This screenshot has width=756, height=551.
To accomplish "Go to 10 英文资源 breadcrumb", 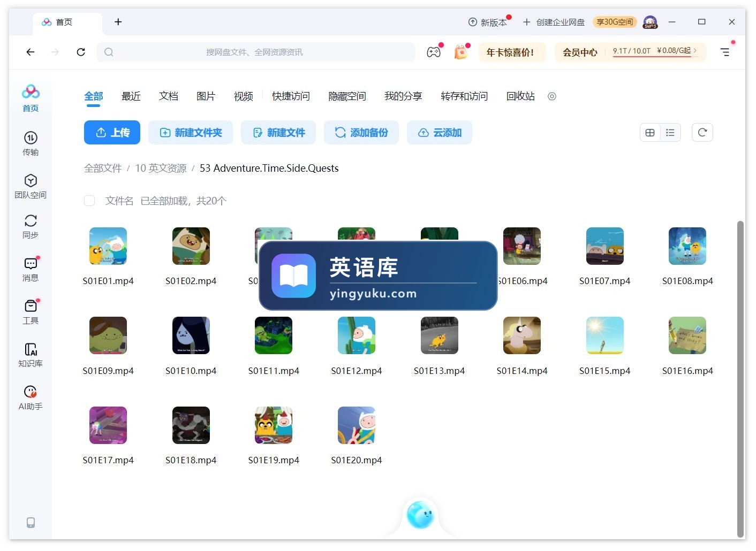I will click(161, 169).
